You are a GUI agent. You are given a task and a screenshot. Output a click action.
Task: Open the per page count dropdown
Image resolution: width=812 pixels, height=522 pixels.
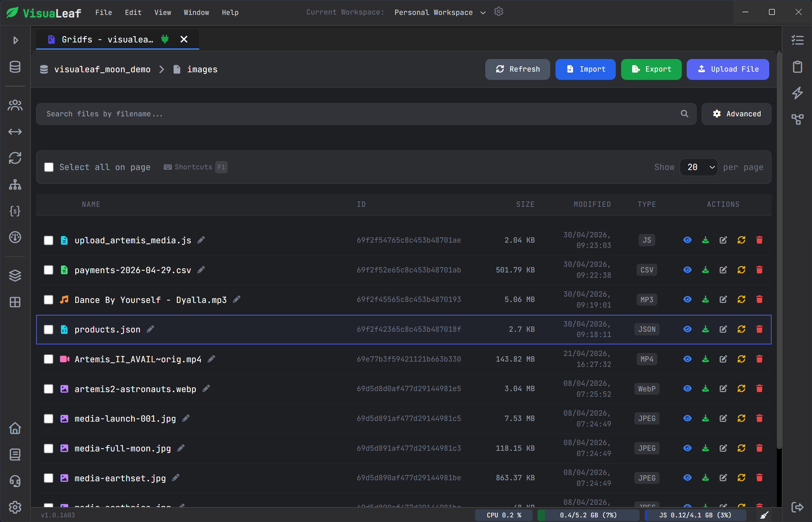click(698, 167)
